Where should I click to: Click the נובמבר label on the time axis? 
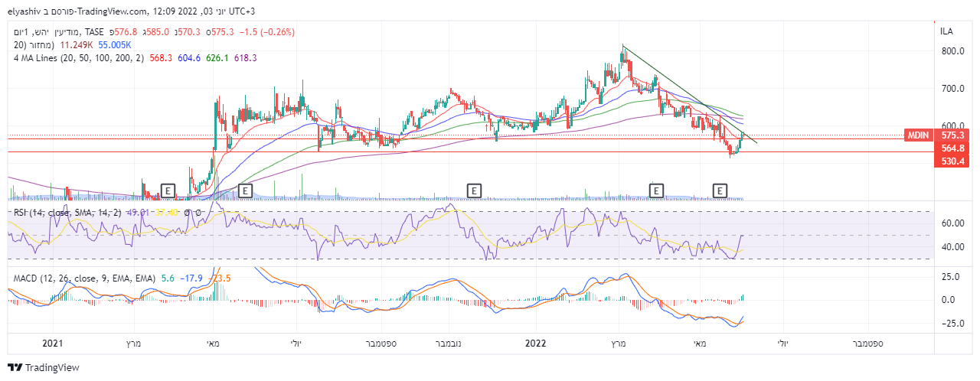pyautogui.click(x=449, y=344)
